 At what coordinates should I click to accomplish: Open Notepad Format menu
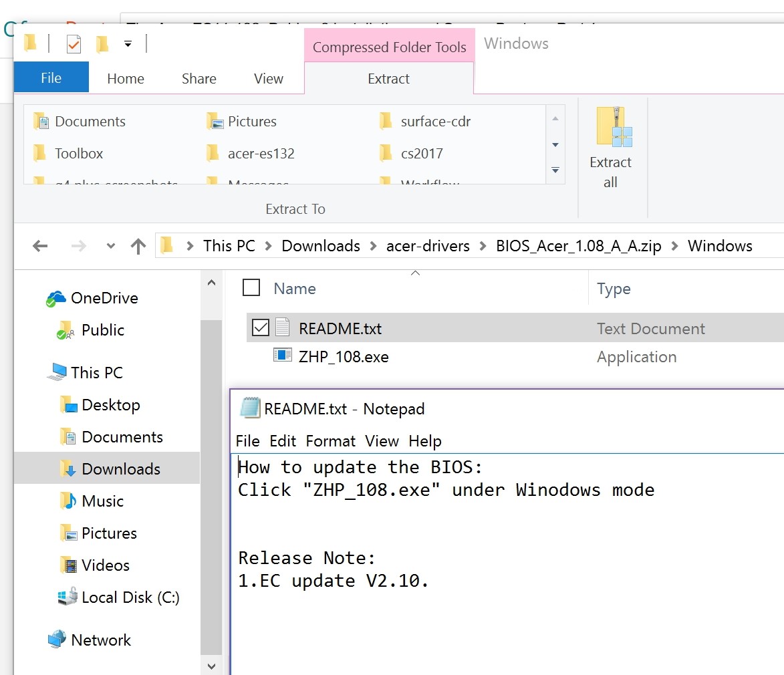click(x=330, y=441)
